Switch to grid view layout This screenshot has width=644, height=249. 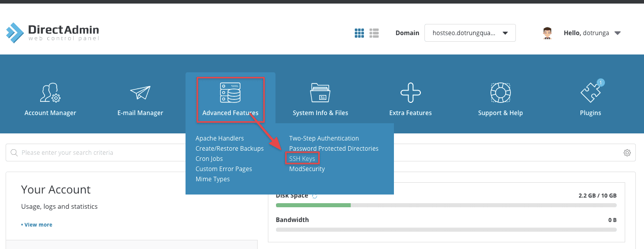pyautogui.click(x=359, y=33)
